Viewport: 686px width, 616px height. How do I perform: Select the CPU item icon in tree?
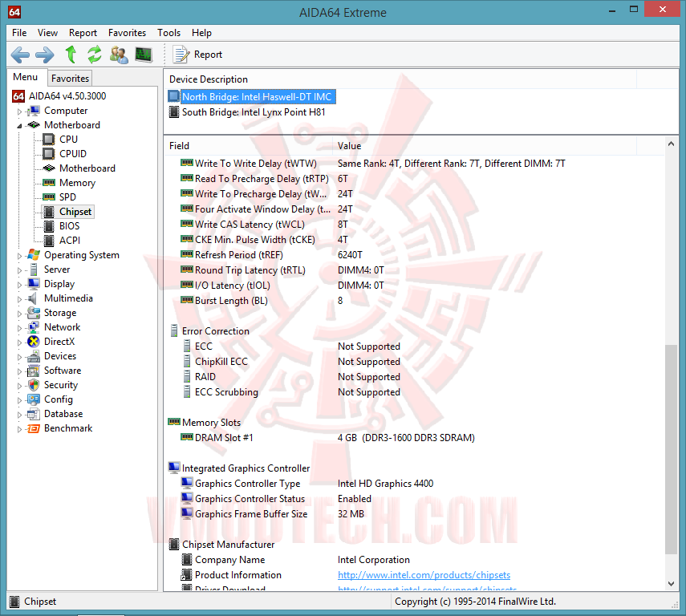[x=49, y=140]
